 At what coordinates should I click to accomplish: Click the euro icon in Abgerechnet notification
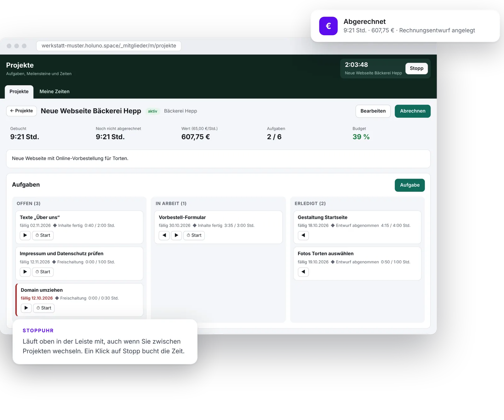click(328, 26)
